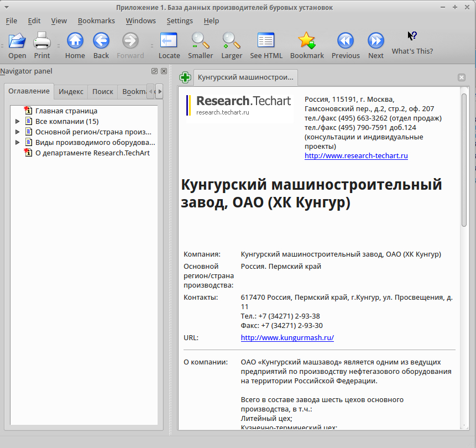Viewport: 476px width, 448px height.
Task: Open the View menu
Action: click(x=59, y=20)
